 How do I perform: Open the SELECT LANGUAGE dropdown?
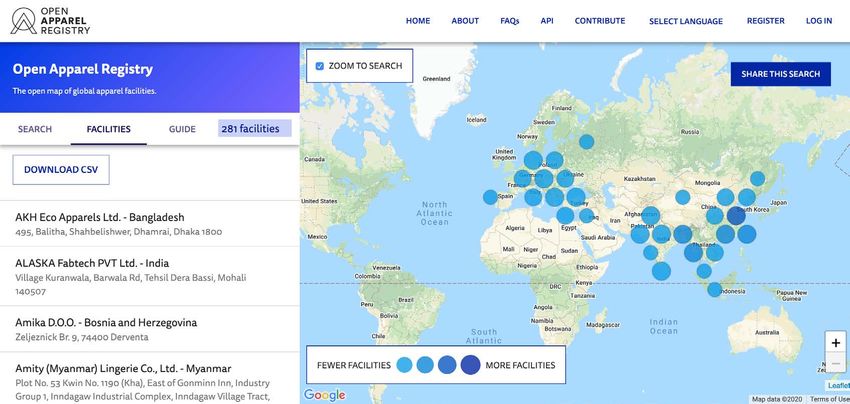(686, 21)
